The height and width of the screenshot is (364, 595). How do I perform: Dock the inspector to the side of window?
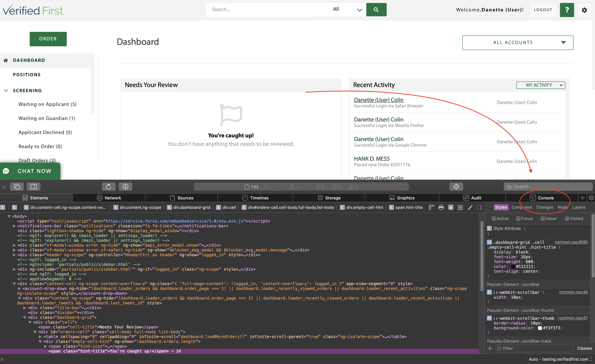34,186
